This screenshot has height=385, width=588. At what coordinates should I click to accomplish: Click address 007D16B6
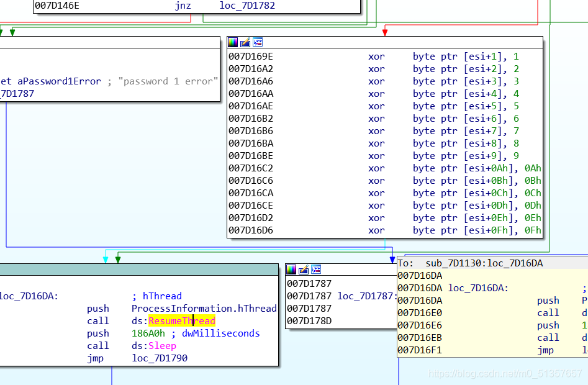(251, 130)
